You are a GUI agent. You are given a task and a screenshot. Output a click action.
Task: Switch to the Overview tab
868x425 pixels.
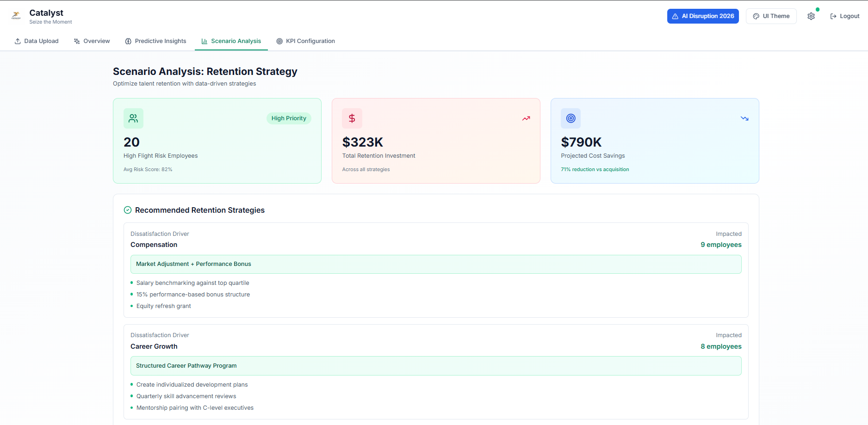92,41
